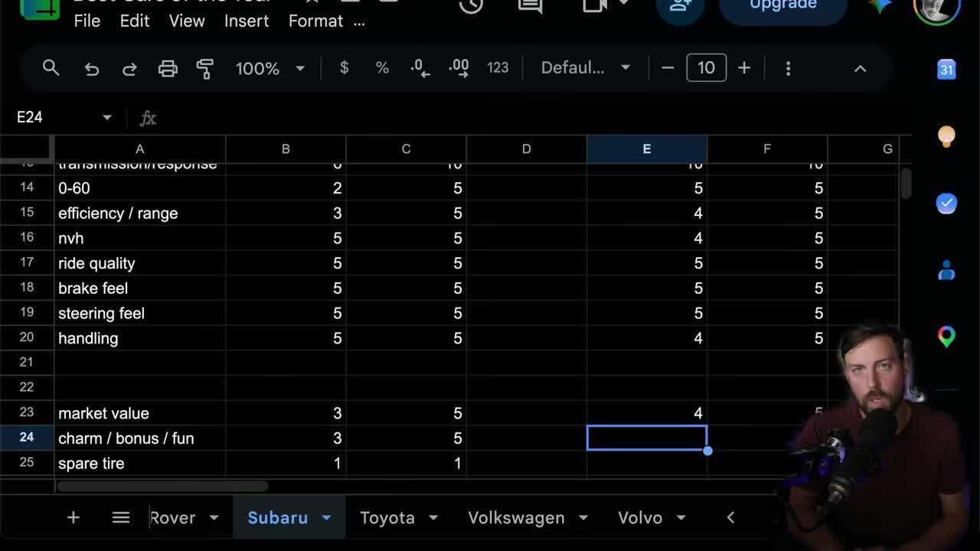Switch to the Toyota sheet tab
The image size is (980, 551).
pyautogui.click(x=387, y=518)
